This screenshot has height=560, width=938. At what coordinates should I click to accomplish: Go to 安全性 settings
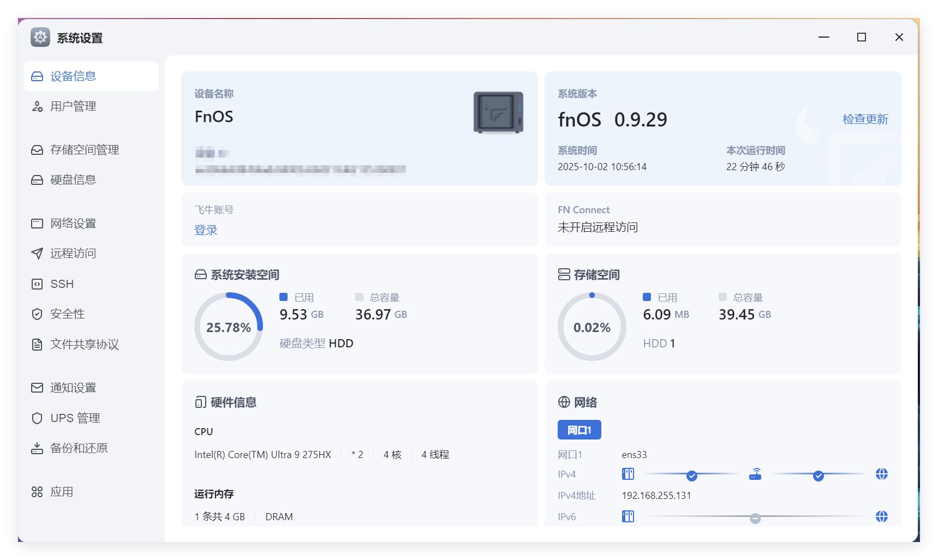point(91,314)
